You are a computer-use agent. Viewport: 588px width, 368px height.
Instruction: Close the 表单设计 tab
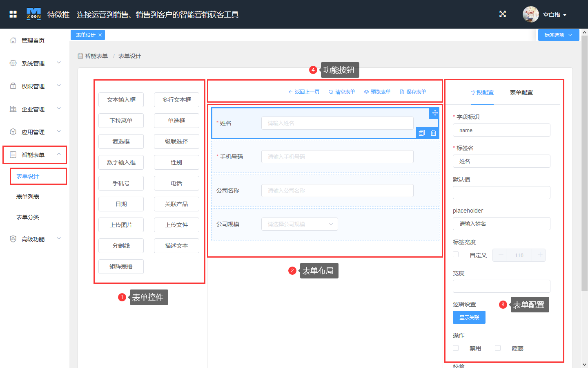(x=100, y=35)
